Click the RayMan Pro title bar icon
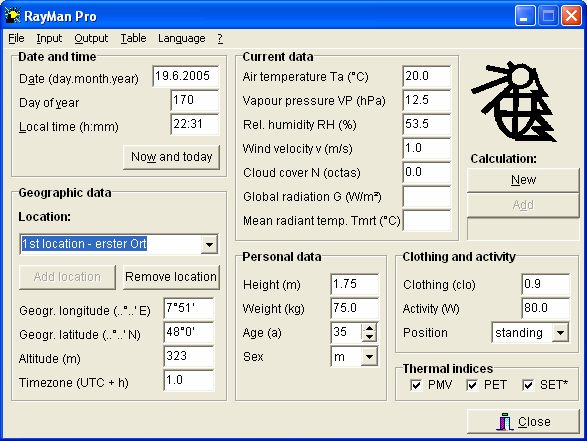The width and height of the screenshot is (587, 441). (12, 16)
